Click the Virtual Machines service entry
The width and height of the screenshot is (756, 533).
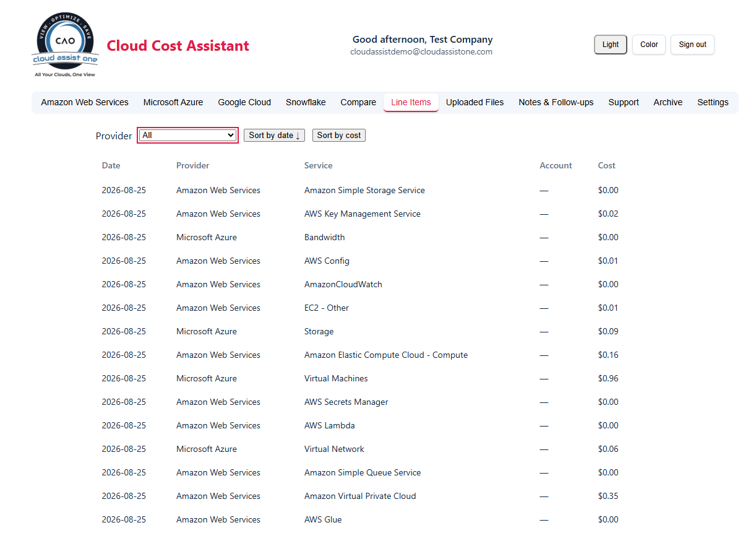click(336, 378)
